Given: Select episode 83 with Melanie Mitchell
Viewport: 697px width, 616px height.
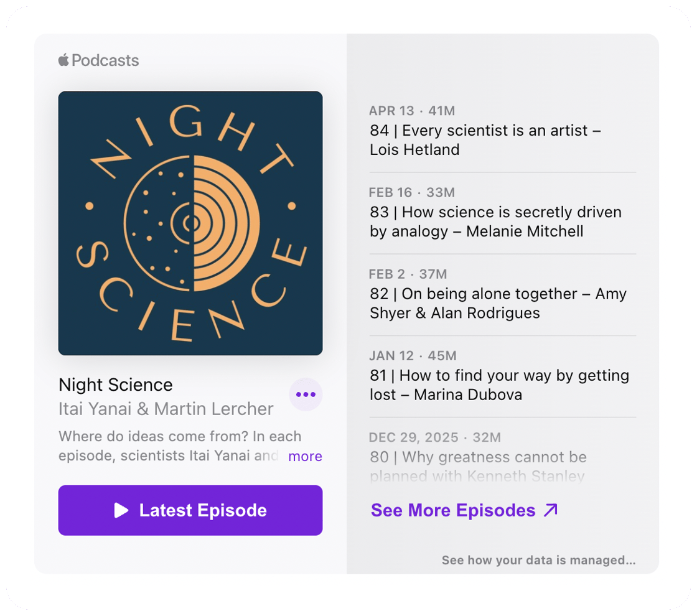Looking at the screenshot, I should [502, 212].
